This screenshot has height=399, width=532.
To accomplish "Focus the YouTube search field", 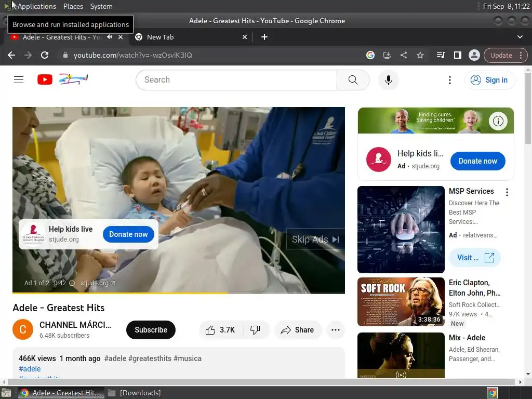I will pyautogui.click(x=236, y=79).
